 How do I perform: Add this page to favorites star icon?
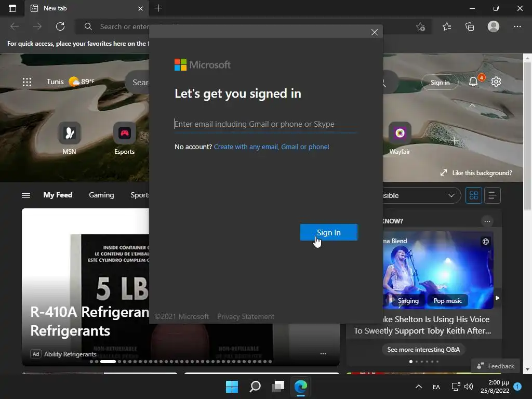coord(420,26)
